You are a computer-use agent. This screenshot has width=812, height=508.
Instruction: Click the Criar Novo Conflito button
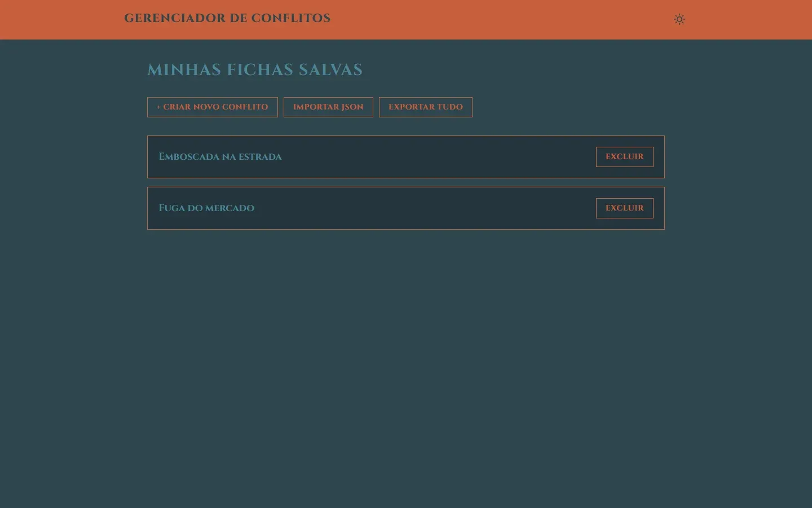pos(213,107)
